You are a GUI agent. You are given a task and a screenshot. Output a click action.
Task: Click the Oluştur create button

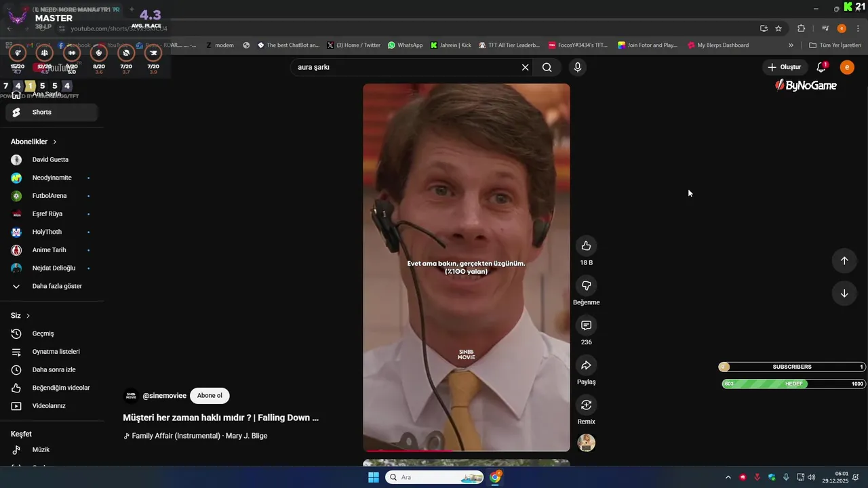tap(785, 67)
